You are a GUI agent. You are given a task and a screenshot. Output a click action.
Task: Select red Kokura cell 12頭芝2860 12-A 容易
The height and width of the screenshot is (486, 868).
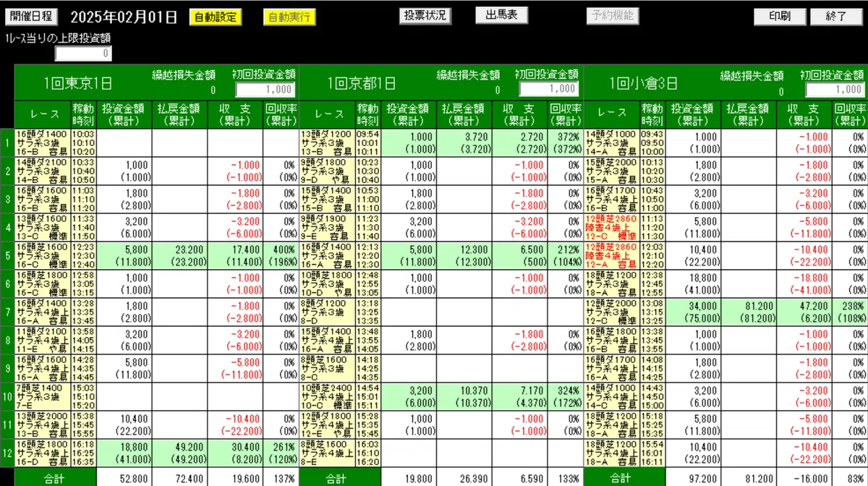612,255
